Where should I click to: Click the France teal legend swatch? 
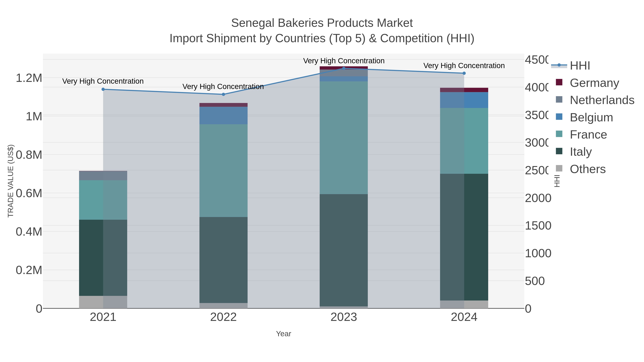tap(559, 134)
